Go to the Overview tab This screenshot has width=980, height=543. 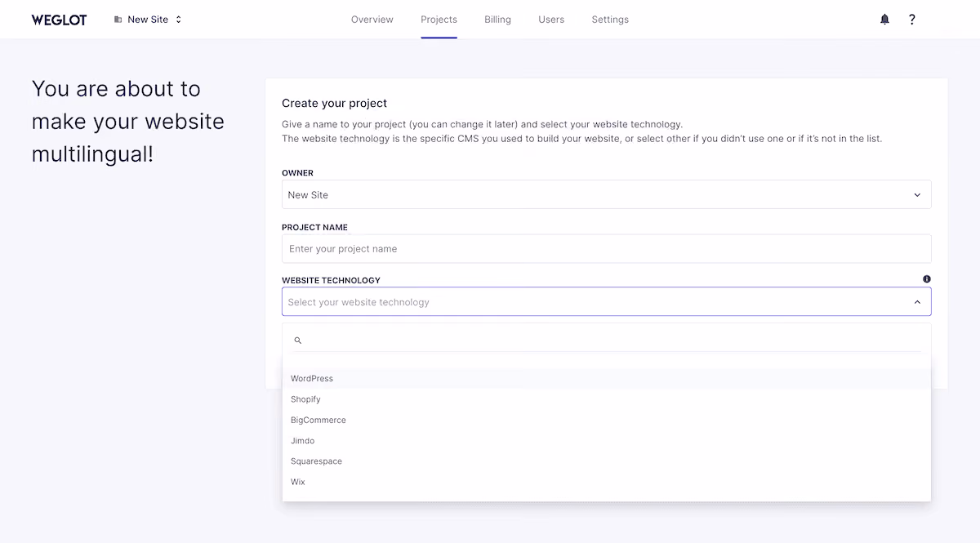click(x=372, y=20)
